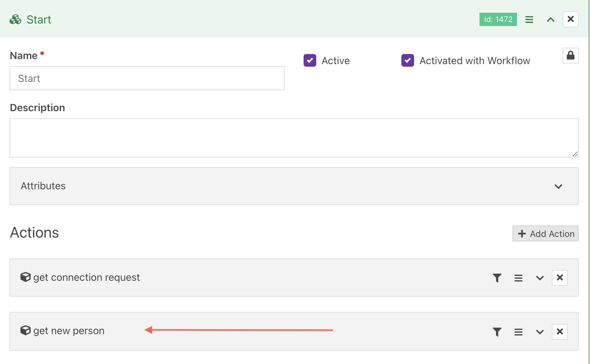Screen dimensions: 590x364
Task: Click the Start heading text
Action: pyautogui.click(x=39, y=20)
